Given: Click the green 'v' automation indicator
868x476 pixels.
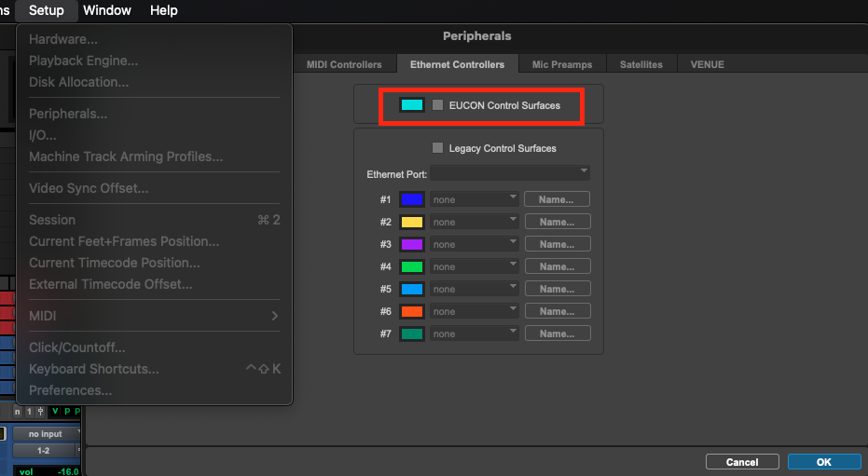Looking at the screenshot, I should 55,412.
